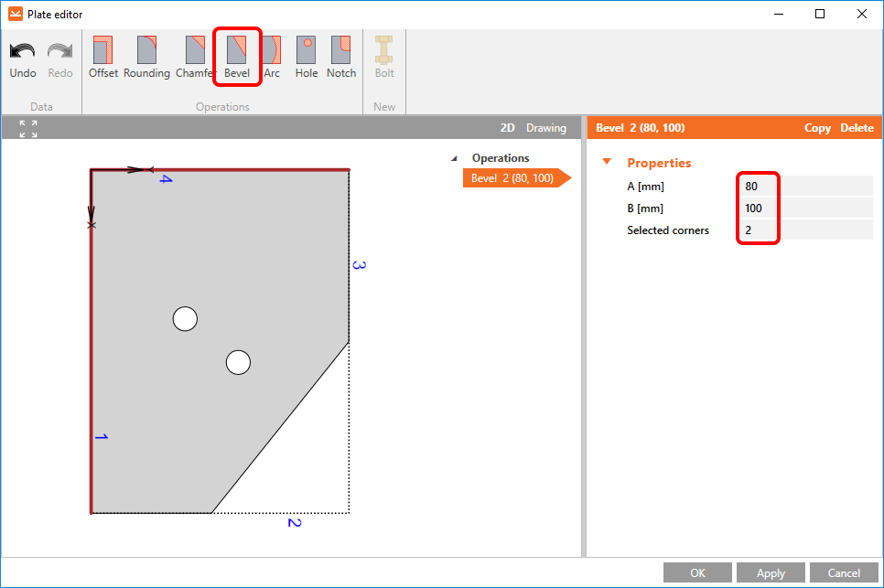The image size is (884, 588).
Task: Confirm with the OK button
Action: tap(697, 572)
